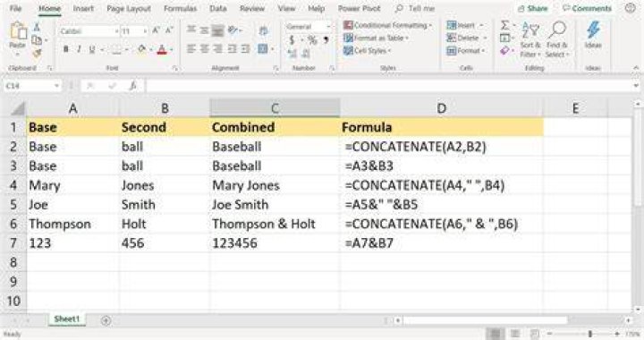Click Insert Function fx icon
644x340 pixels.
pyautogui.click(x=132, y=86)
